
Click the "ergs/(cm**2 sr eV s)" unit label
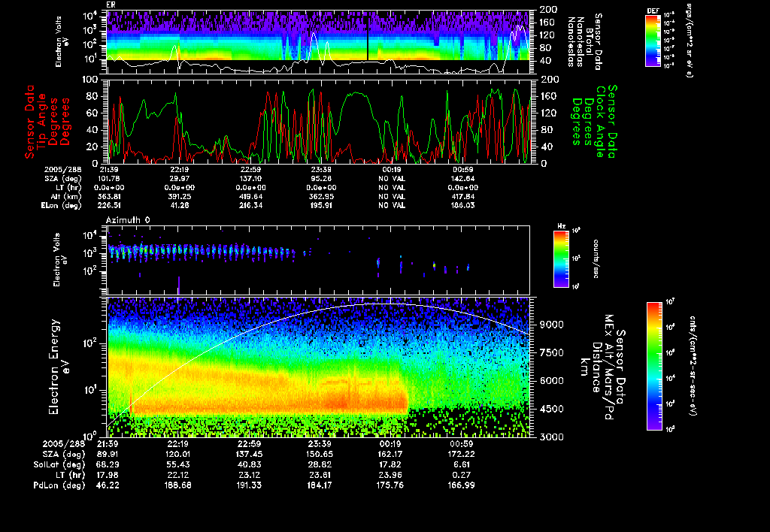[690, 41]
